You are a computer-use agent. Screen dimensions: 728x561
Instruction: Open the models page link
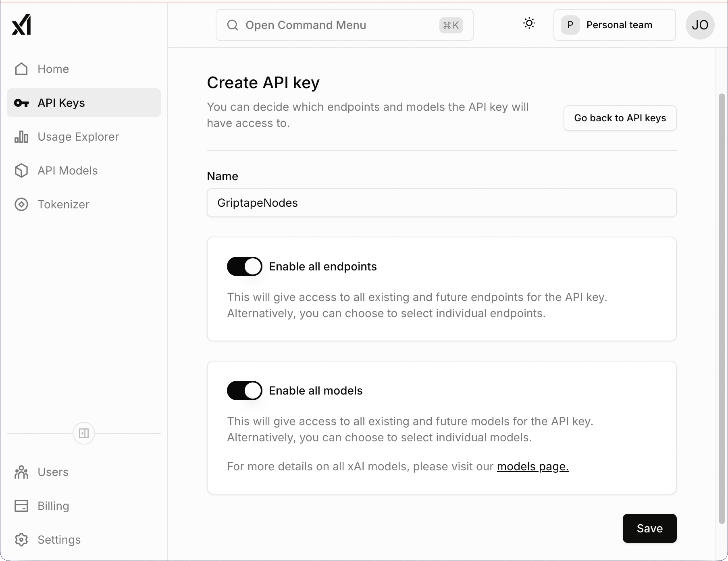coord(533,466)
